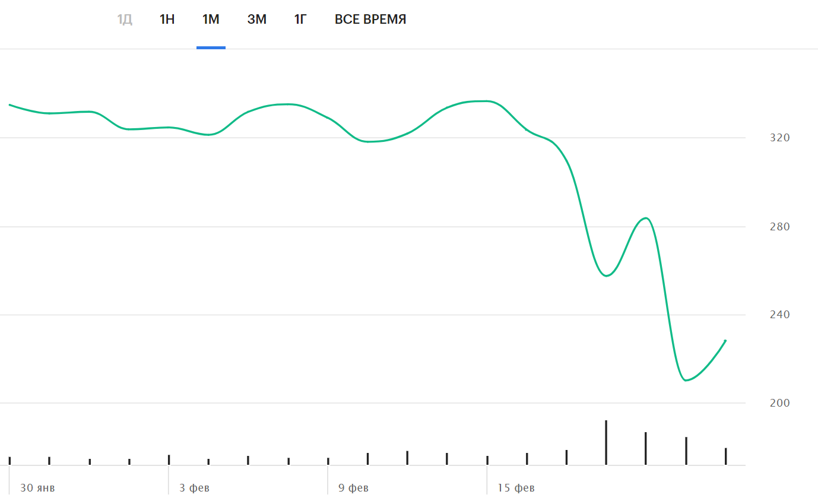Click the lowest point of the price line
Screen dimensions: 818x504
tap(686, 380)
